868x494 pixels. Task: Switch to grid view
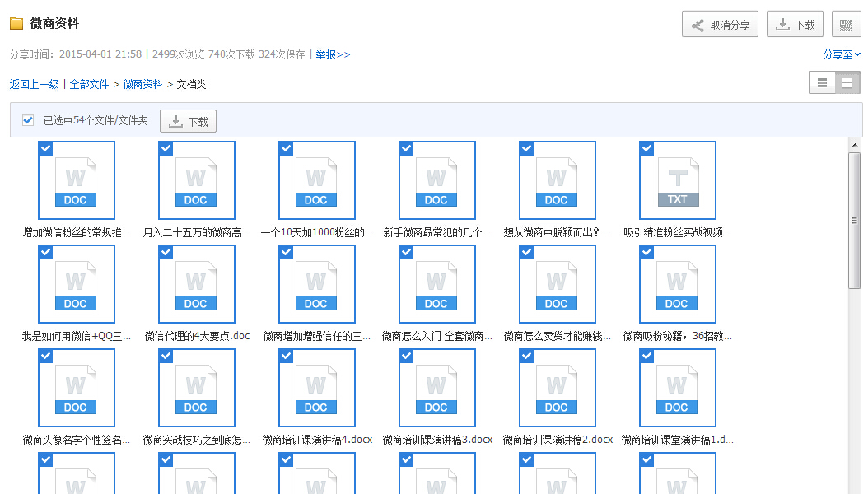coord(847,83)
